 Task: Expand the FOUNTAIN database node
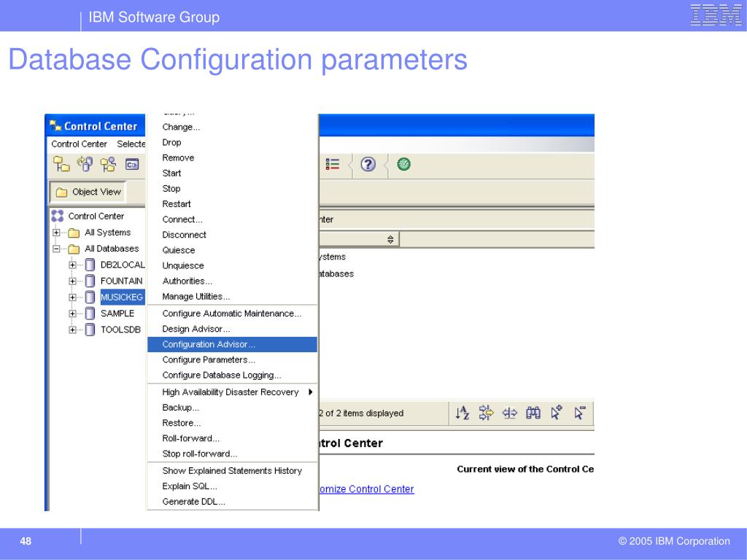tap(72, 281)
